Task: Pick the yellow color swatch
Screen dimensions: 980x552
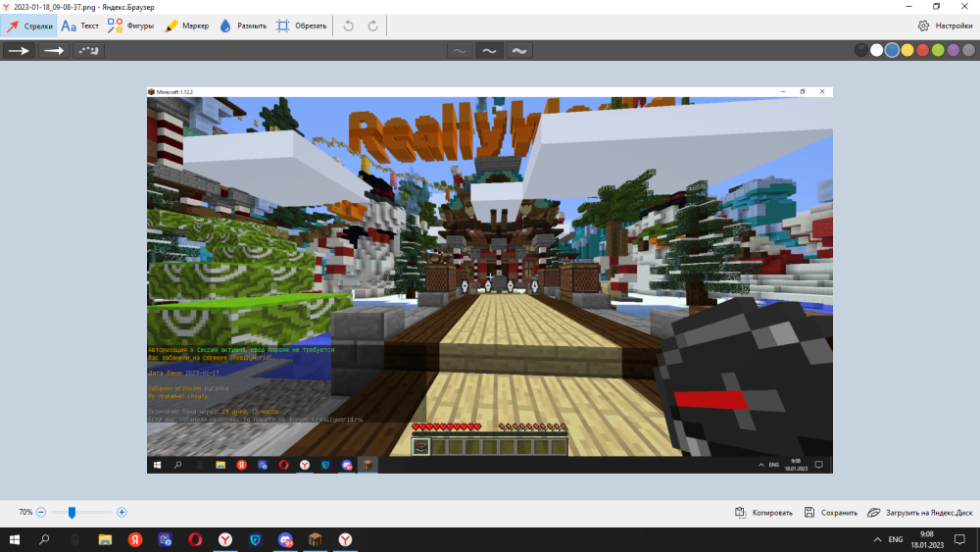Action: click(907, 51)
